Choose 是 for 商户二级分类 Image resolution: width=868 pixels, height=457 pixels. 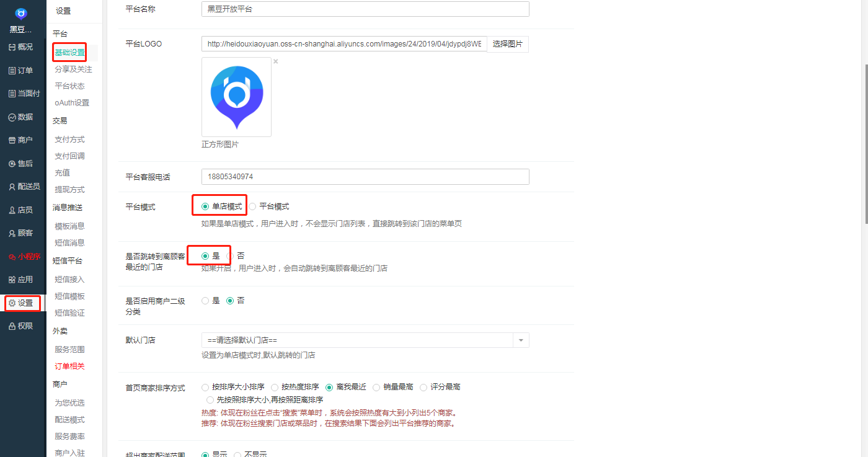[205, 301]
